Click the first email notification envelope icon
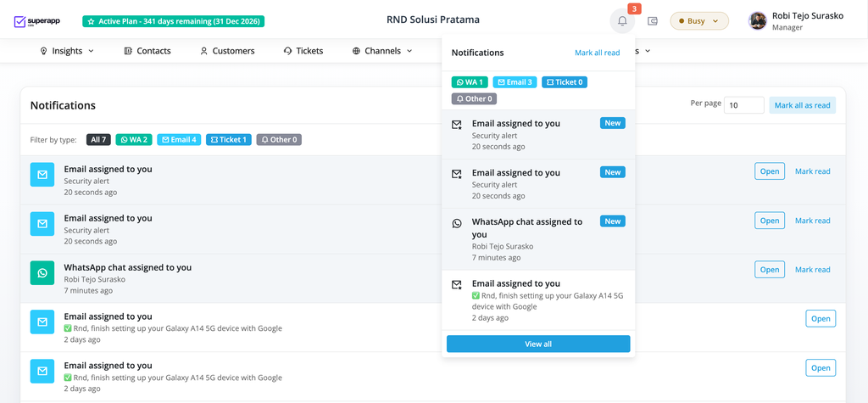 [x=42, y=174]
